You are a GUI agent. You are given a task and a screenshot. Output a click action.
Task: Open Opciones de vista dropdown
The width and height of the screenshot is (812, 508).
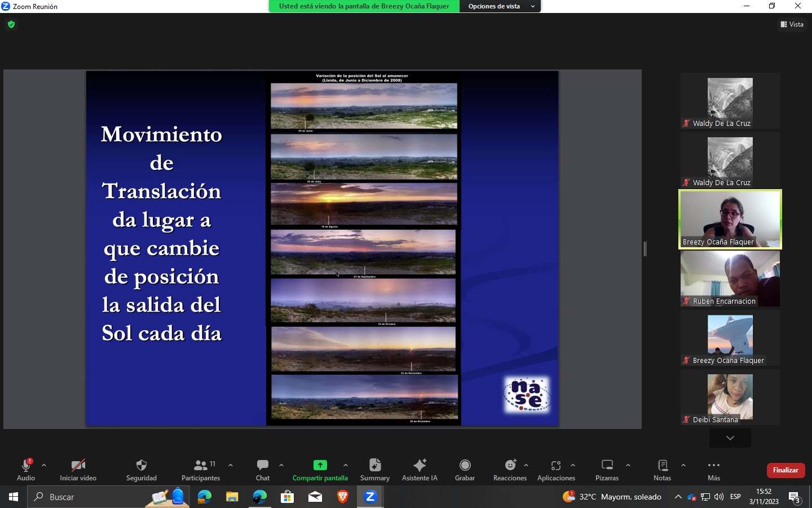coord(501,6)
